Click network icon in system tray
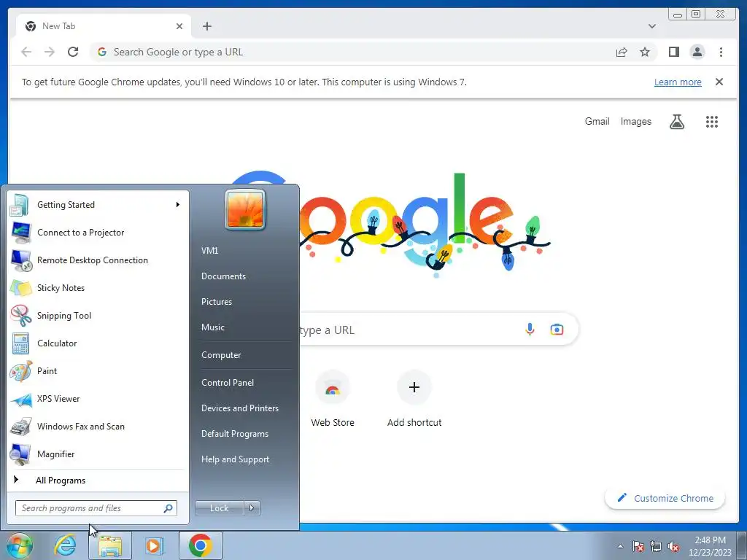This screenshot has width=747, height=560. point(656,546)
